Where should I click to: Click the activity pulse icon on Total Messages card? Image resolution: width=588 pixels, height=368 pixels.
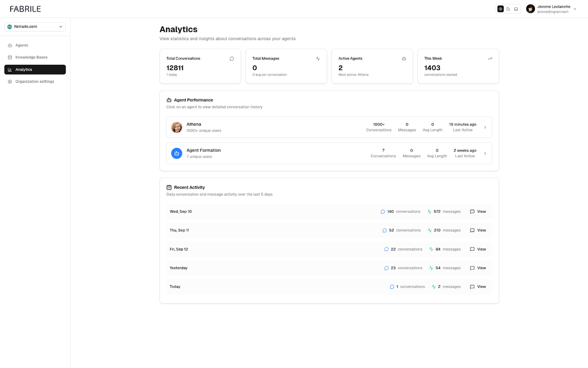point(318,58)
